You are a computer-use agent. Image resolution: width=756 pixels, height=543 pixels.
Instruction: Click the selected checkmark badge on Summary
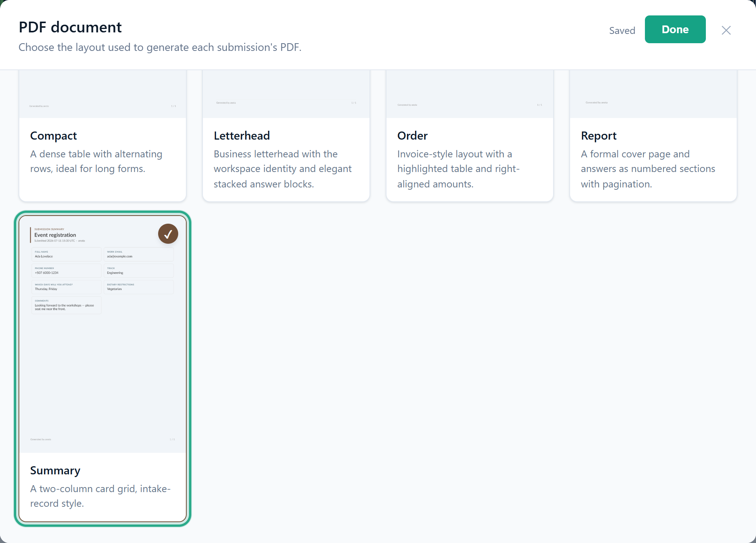click(x=168, y=234)
